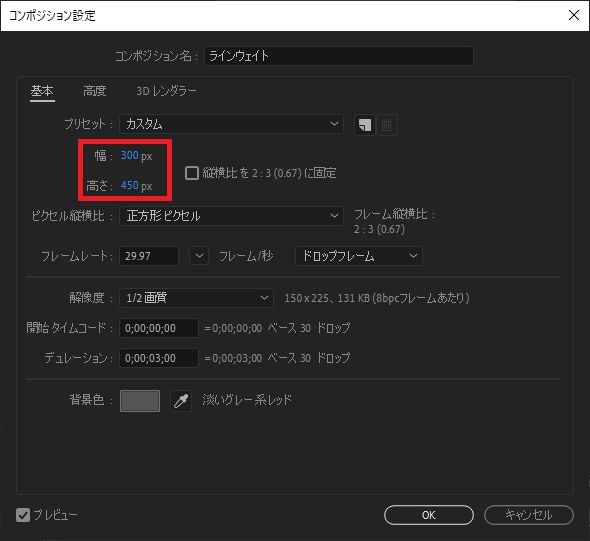Open the background color swatch
Screen dimensions: 590x541
coord(140,401)
